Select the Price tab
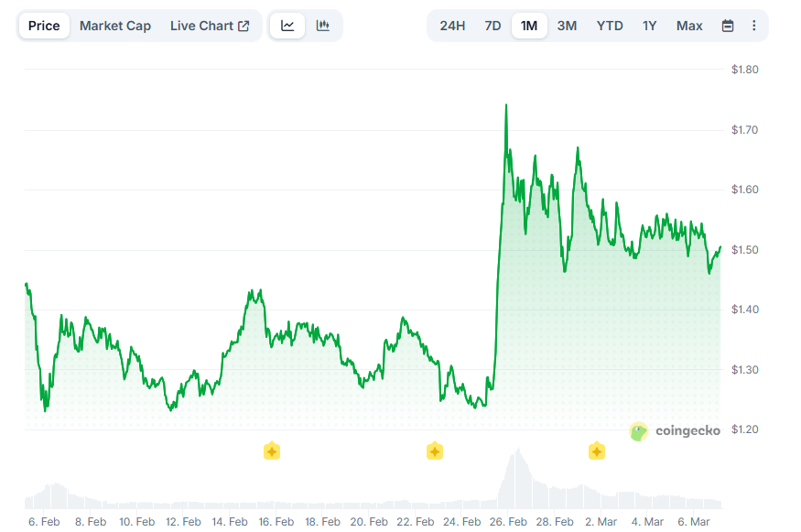This screenshot has width=801, height=532. coord(44,26)
